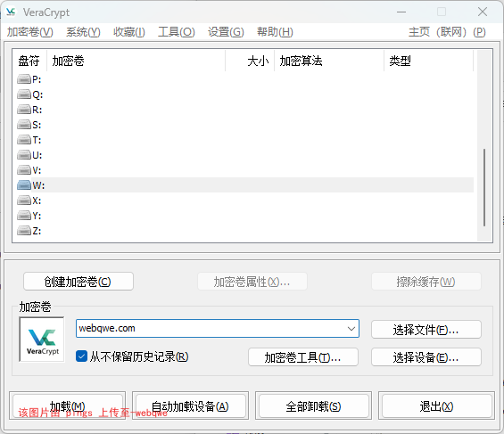The image size is (504, 434).
Task: Click 创建加密卷(C) button
Action: [78, 282]
